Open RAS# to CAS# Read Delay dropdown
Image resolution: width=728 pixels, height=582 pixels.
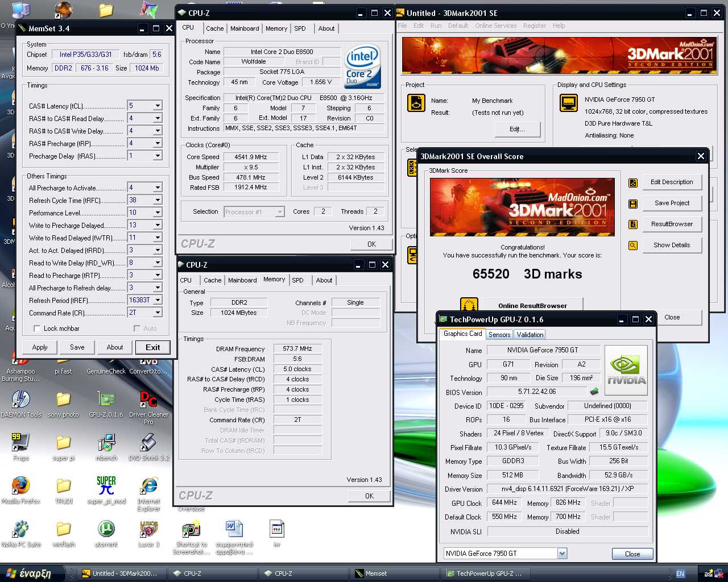point(158,118)
